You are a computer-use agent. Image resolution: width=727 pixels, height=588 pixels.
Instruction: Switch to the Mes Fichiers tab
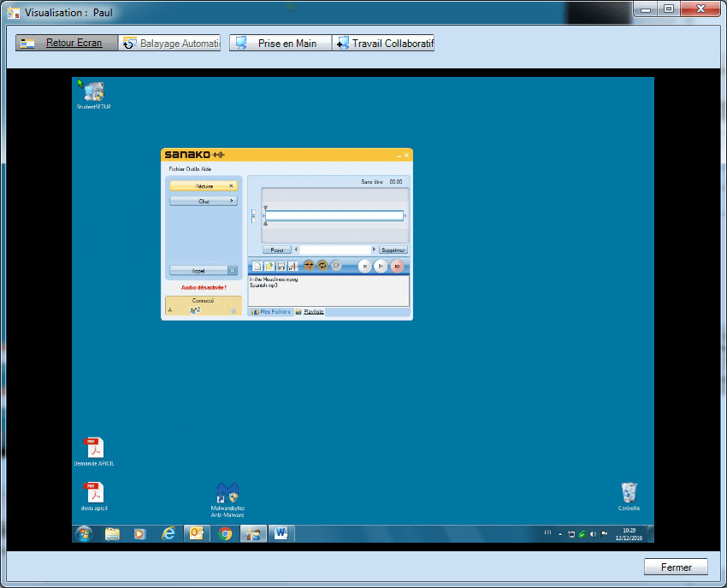[x=271, y=312]
